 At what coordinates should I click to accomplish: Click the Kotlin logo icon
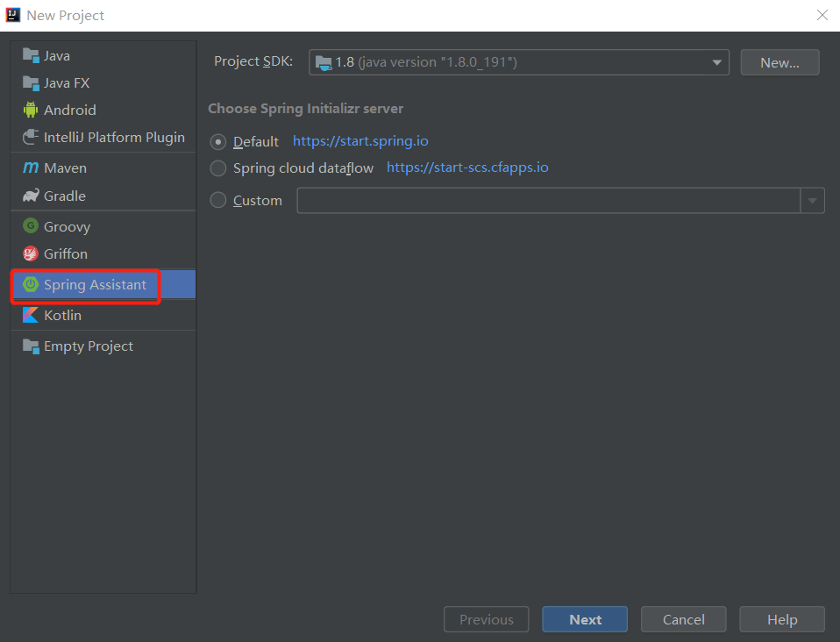tap(31, 315)
